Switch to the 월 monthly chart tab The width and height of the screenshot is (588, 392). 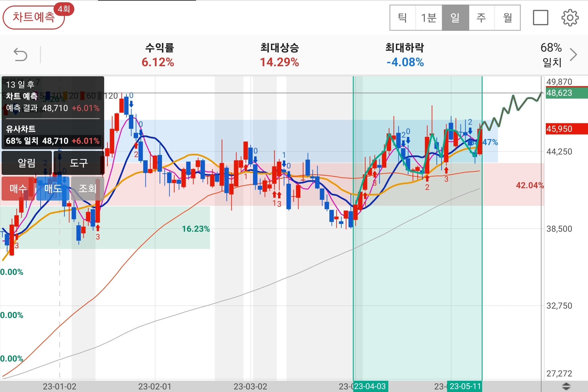point(507,18)
